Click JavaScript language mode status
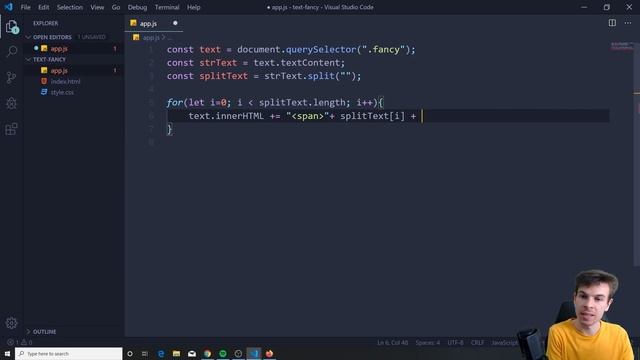Screen dimensions: 640x360 coord(504,342)
